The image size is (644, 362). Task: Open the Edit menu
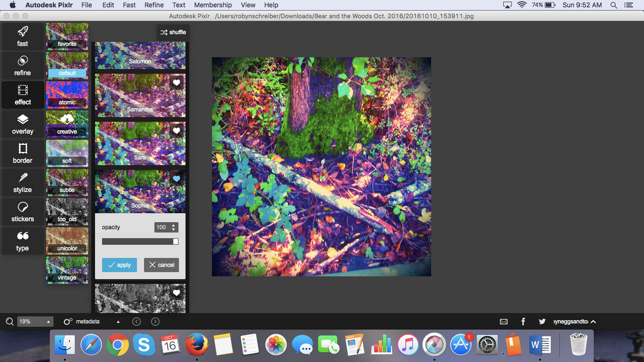[108, 5]
